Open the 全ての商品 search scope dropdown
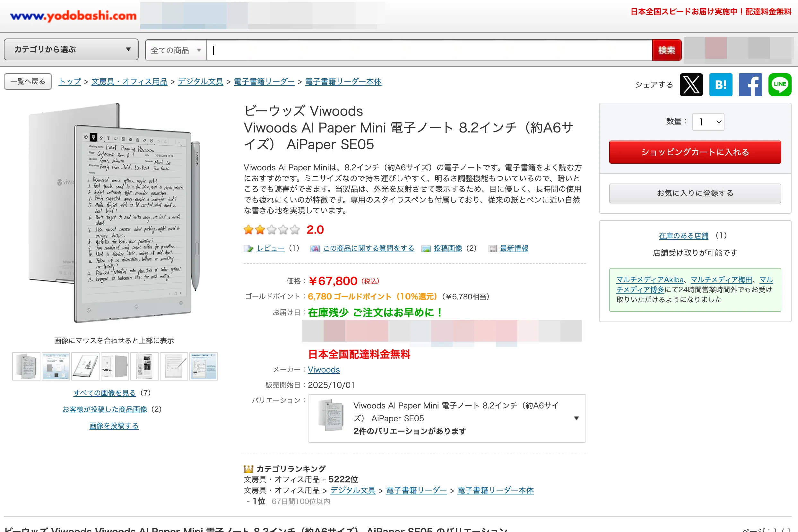The width and height of the screenshot is (798, 532). pos(176,50)
